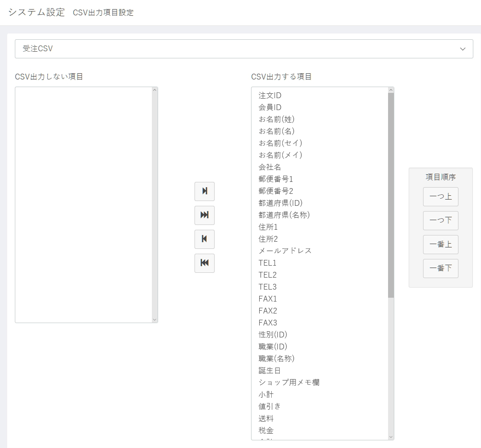The width and height of the screenshot is (481, 448).
Task: Pick 都道府県(名称) in the output list
Action: coord(284,215)
